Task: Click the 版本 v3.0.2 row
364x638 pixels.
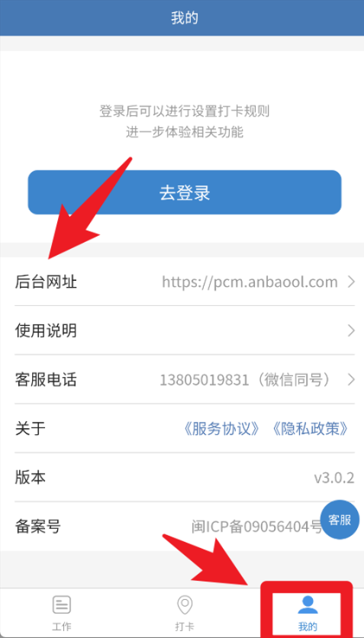Action: [185, 477]
